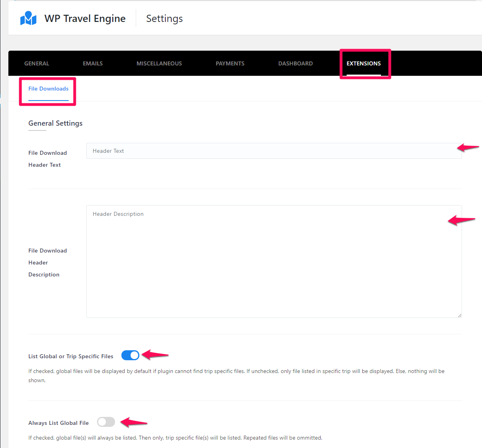Click the WP Travel Engine title text
Image resolution: width=482 pixels, height=448 pixels.
(x=85, y=18)
